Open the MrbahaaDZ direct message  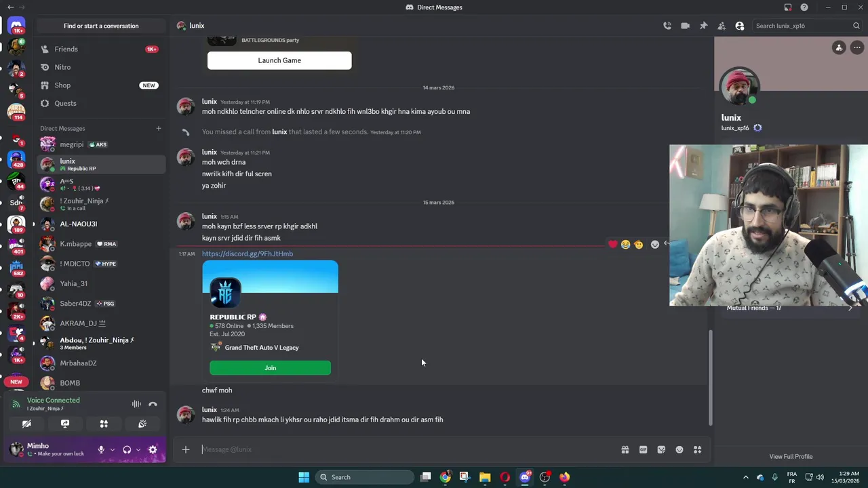(101, 363)
